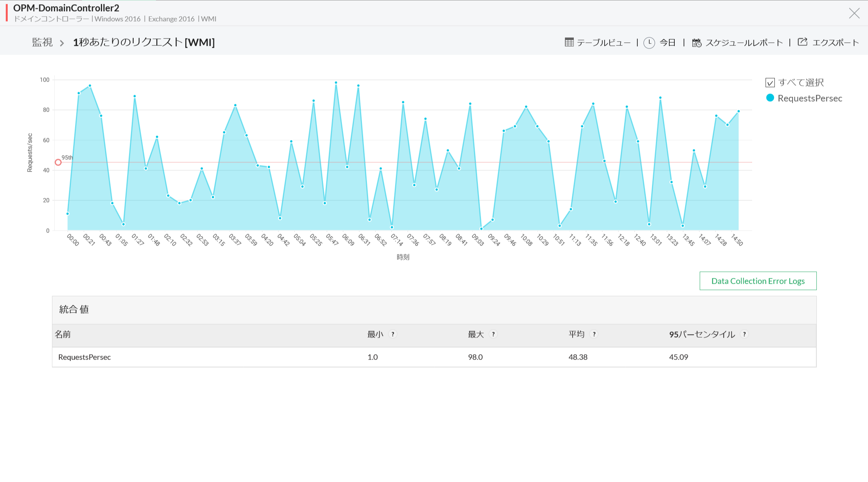Click the export arrow icon
The image size is (868, 482).
click(803, 42)
